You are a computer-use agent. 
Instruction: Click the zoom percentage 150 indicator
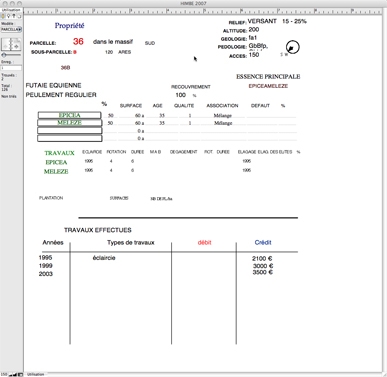(x=4, y=374)
